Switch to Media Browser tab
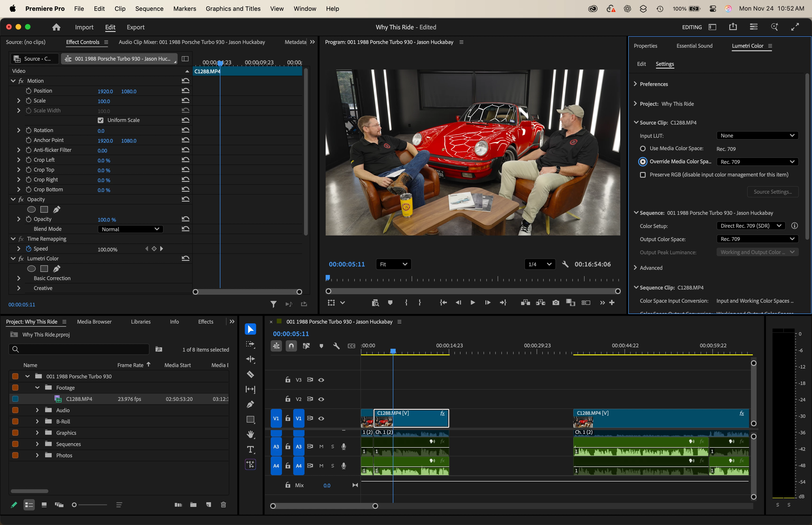The height and width of the screenshot is (525, 812). click(x=94, y=322)
